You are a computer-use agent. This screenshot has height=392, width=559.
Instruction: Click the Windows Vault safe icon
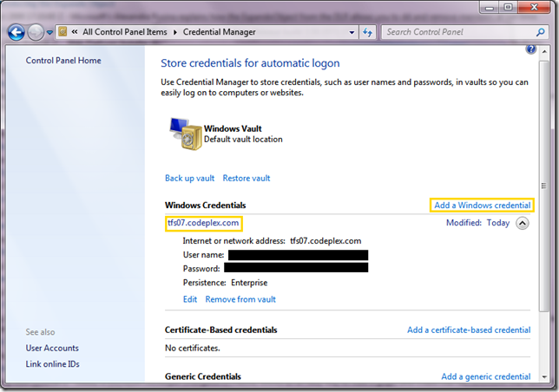(186, 134)
